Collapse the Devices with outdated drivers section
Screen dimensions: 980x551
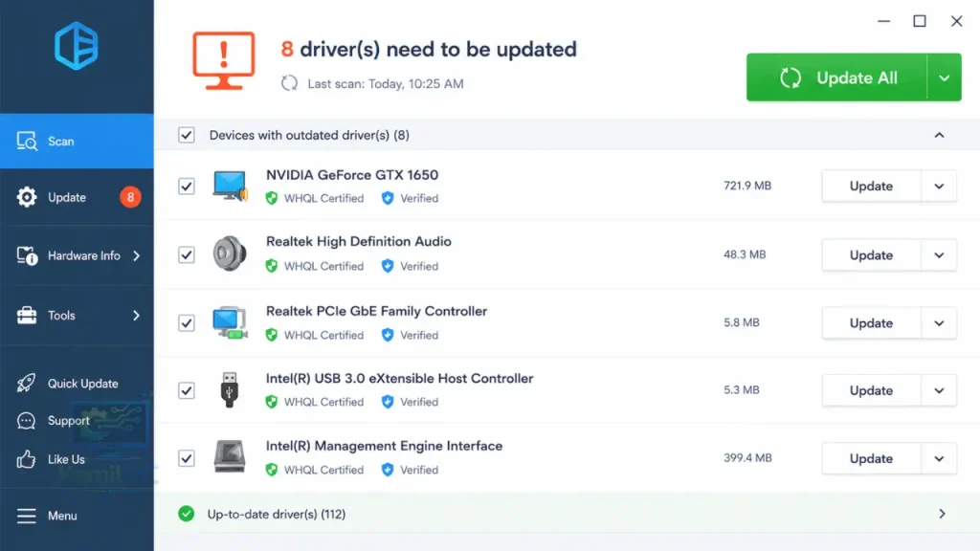940,135
